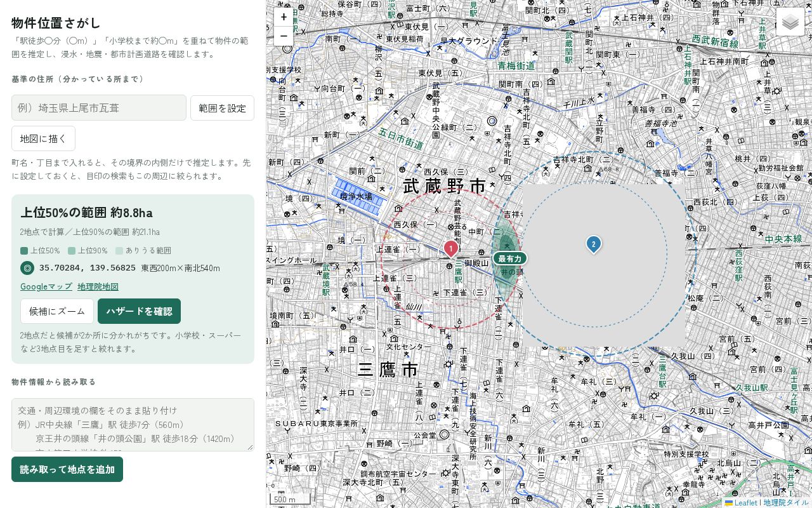
Task: Click red map marker number 1
Action: (x=451, y=248)
